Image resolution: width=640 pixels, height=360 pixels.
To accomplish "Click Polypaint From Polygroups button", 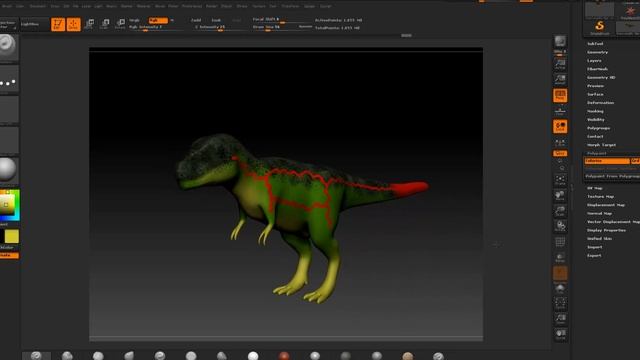I will 612,176.
